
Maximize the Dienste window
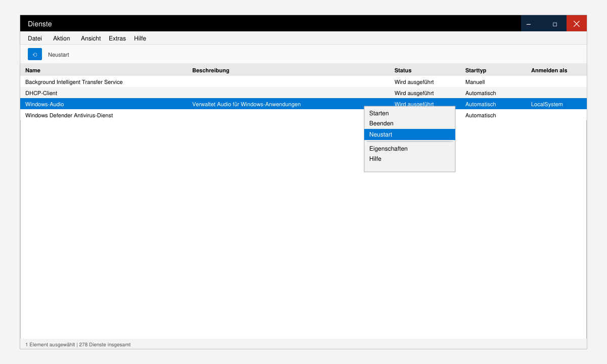click(x=555, y=24)
